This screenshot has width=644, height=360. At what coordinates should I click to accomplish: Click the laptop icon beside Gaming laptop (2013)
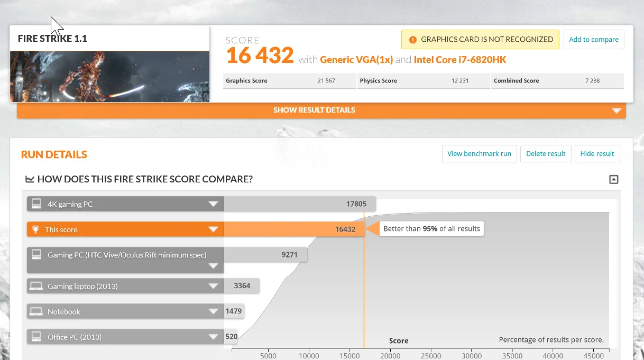(x=36, y=286)
